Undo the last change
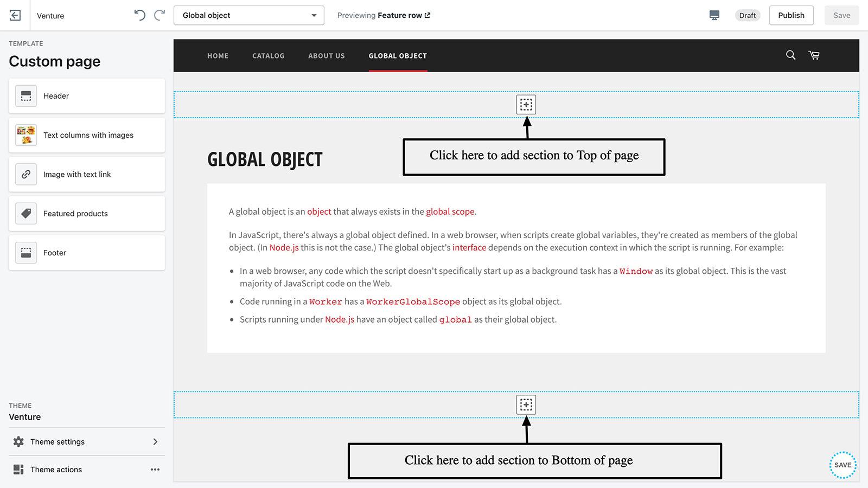 pyautogui.click(x=139, y=15)
